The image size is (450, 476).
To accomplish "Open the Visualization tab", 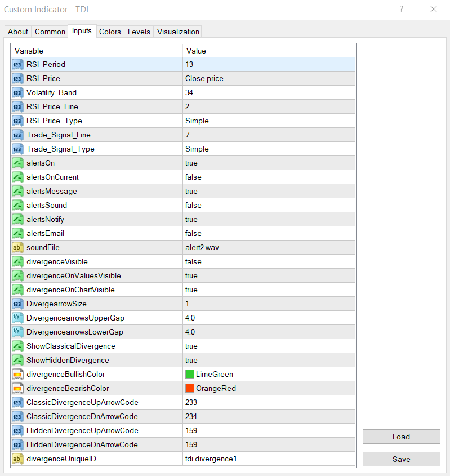I will click(178, 32).
